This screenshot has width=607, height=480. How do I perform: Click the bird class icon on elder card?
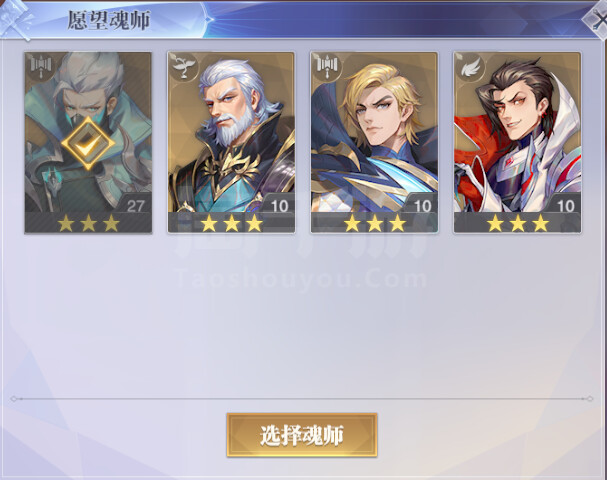click(x=184, y=67)
